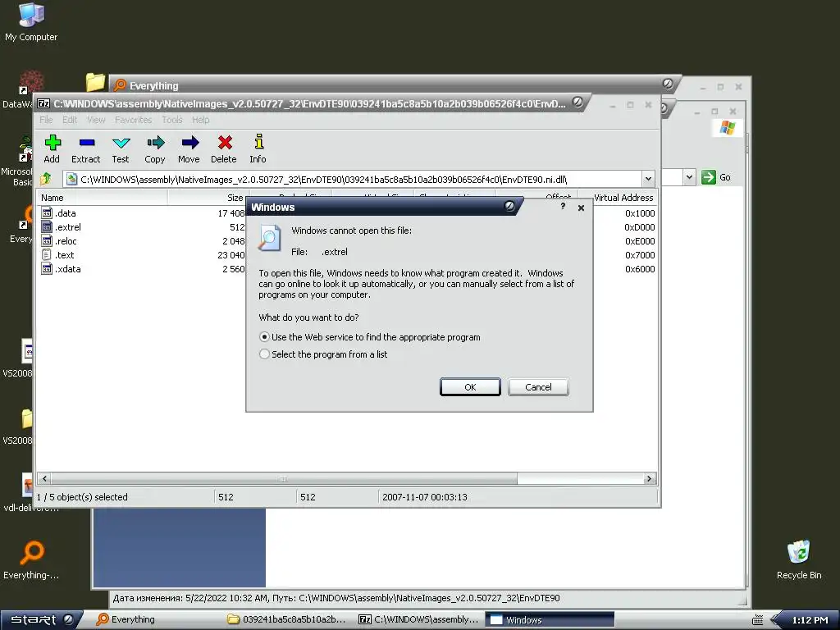Click the magnifier file icon in dialog
This screenshot has width=840, height=630.
pyautogui.click(x=269, y=238)
